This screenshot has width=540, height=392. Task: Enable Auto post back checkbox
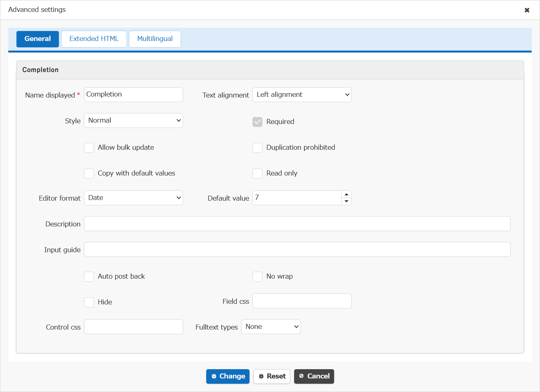(x=89, y=276)
